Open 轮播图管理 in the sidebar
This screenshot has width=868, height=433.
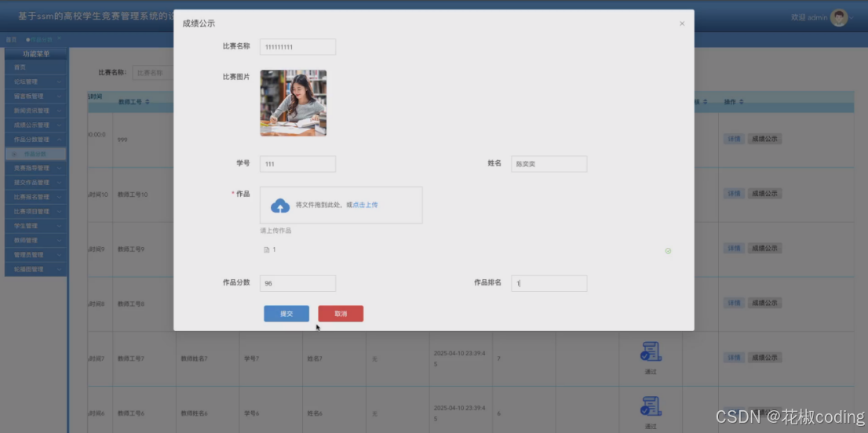[36, 269]
